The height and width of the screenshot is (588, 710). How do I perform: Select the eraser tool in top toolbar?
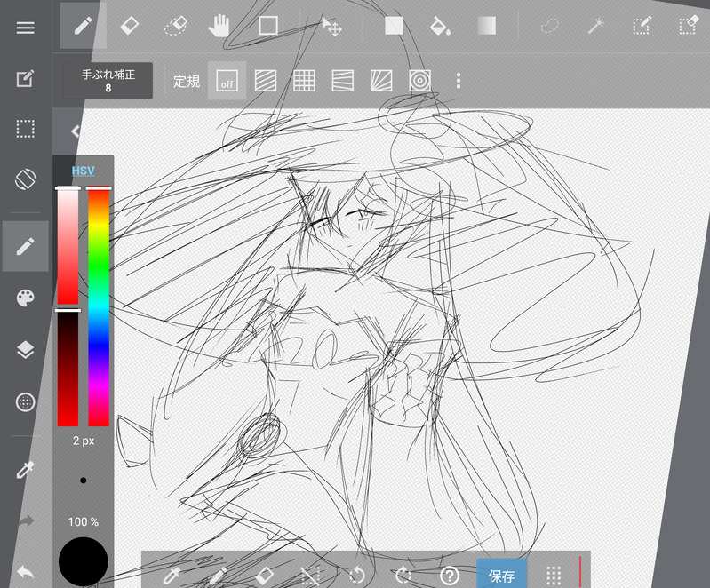point(130,26)
